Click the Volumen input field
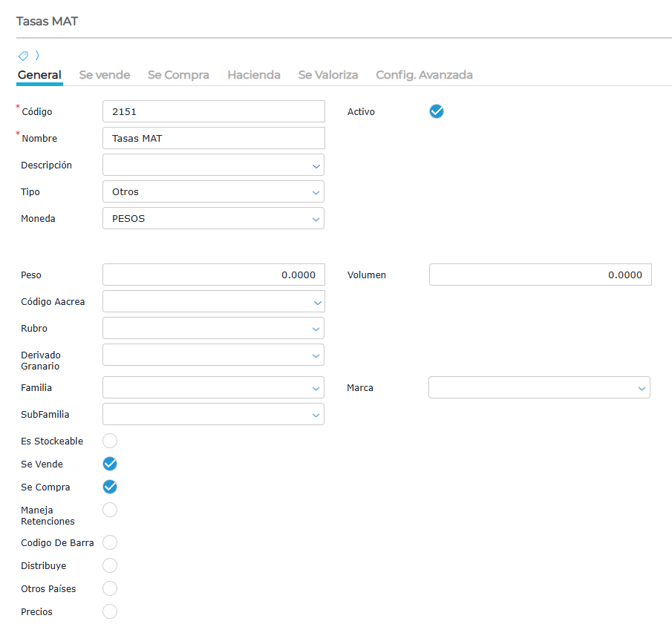This screenshot has width=672, height=624. tap(540, 275)
